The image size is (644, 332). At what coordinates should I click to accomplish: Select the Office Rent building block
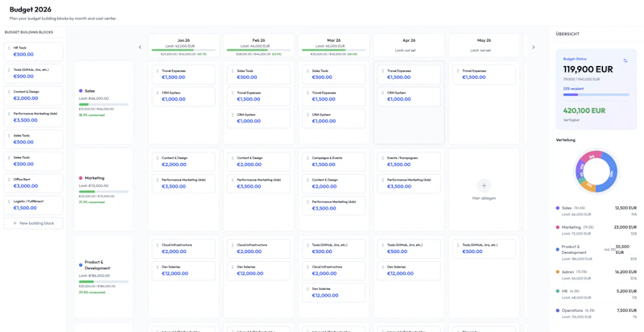tap(33, 183)
